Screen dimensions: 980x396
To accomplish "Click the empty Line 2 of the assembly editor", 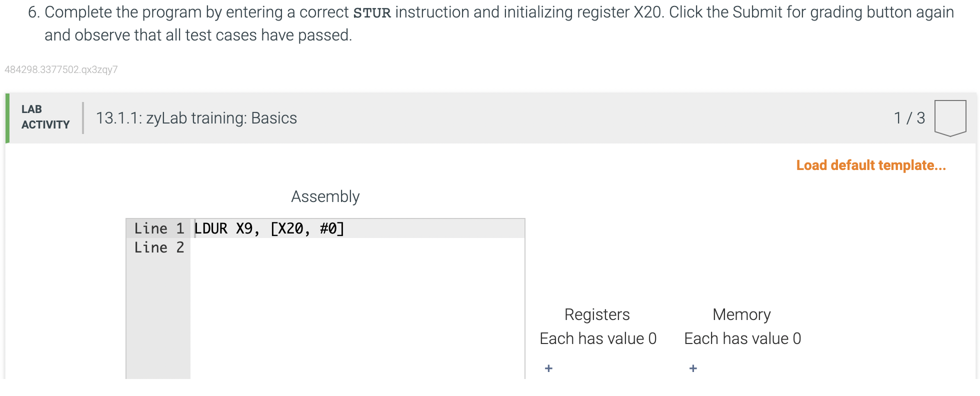I will 358,247.
